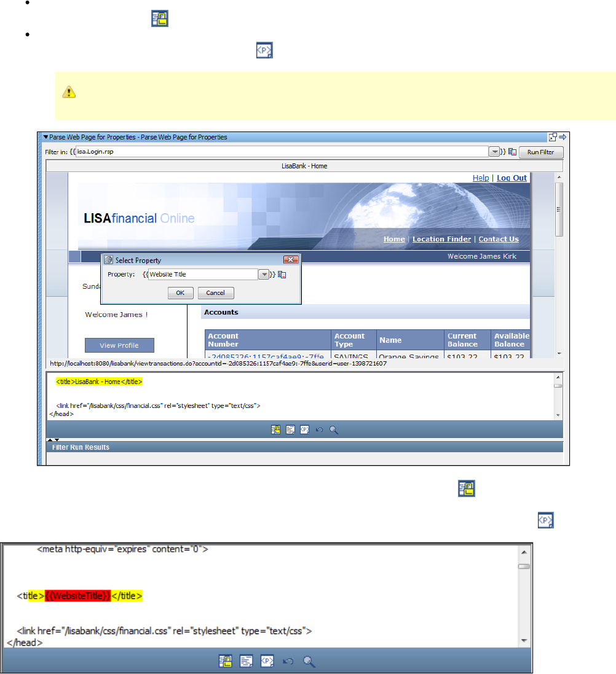Screen dimensions: 616x674
Task: Click the magnifier search icon above Filter Run Results
Action: [334, 430]
